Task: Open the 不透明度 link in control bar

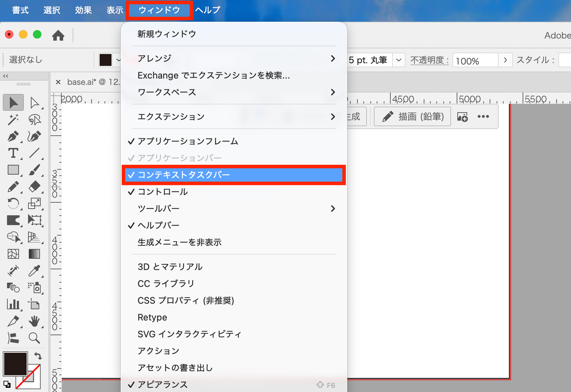Action: [429, 60]
